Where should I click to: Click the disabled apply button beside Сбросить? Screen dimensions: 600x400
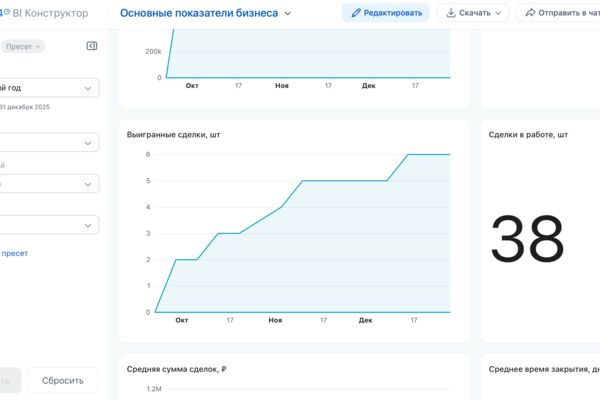click(10, 380)
